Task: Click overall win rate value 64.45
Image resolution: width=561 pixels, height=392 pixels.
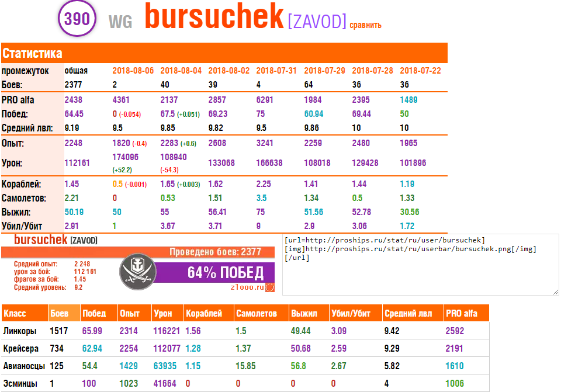Action: tap(74, 114)
